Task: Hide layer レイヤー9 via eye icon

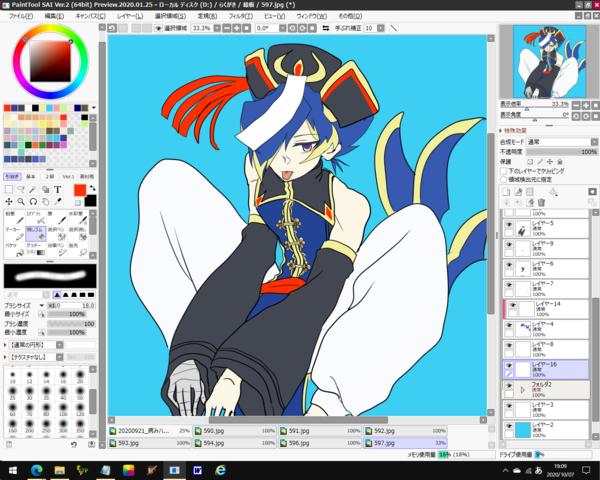Action: [x=509, y=245]
